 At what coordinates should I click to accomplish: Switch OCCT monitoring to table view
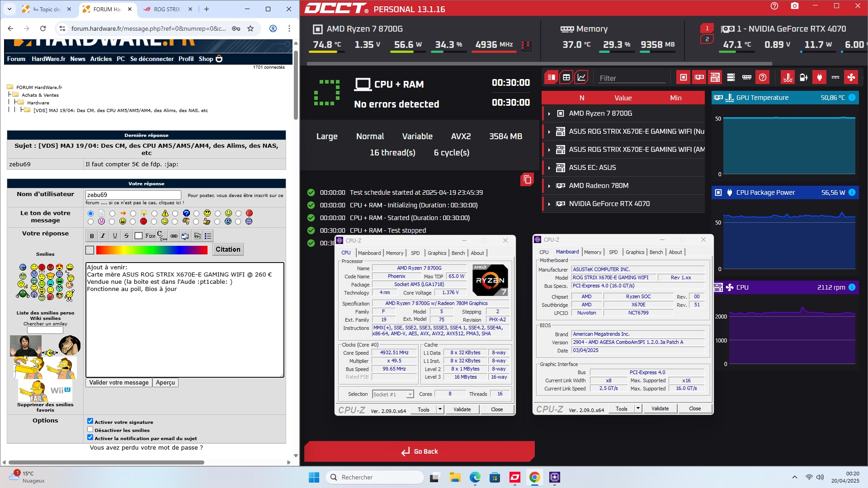(566, 78)
